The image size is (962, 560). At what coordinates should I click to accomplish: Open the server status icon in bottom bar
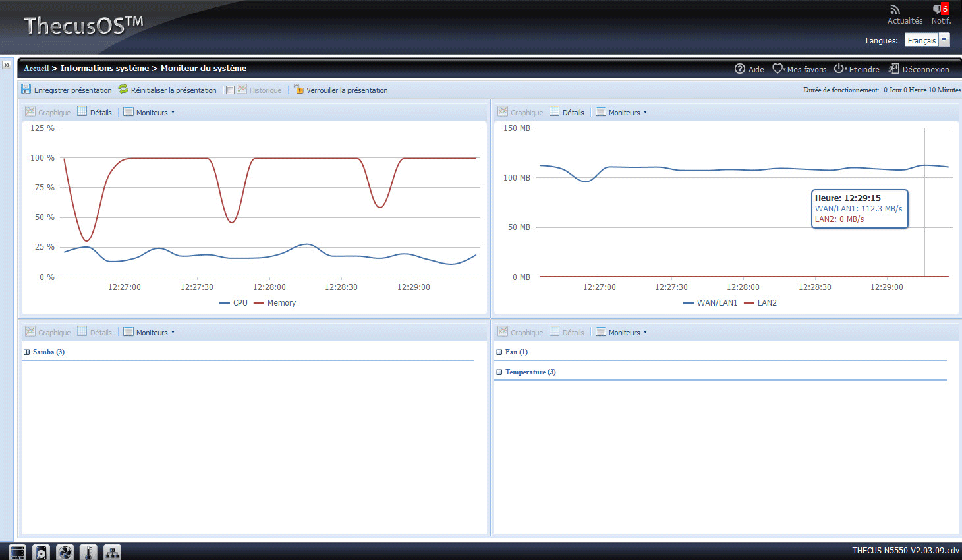pos(17,552)
